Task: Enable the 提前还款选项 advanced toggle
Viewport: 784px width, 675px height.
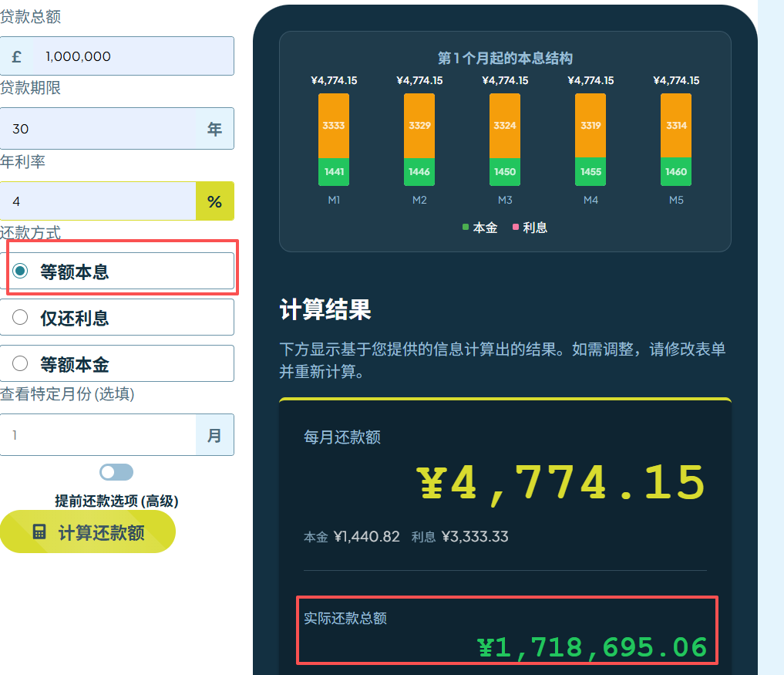Action: pos(116,471)
